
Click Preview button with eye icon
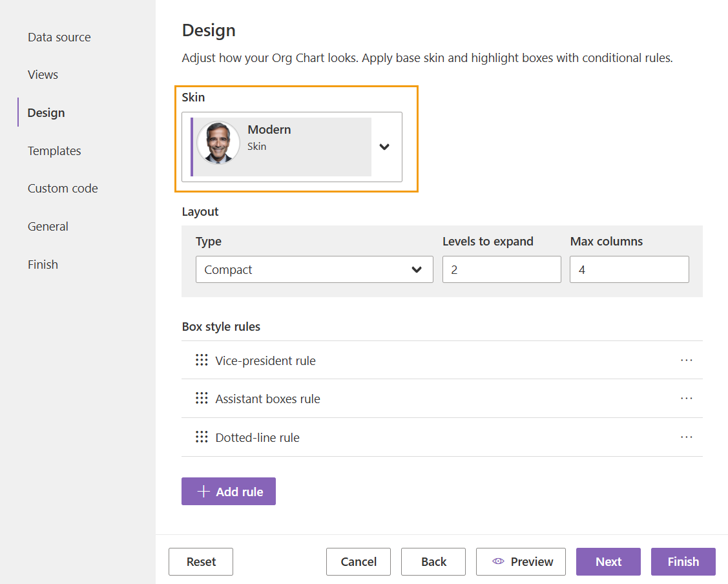(521, 562)
